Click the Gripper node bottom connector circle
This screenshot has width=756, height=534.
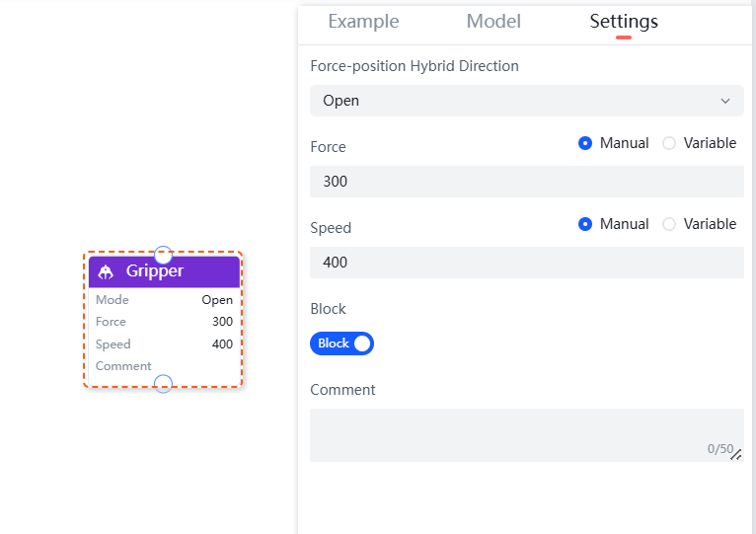click(x=164, y=384)
